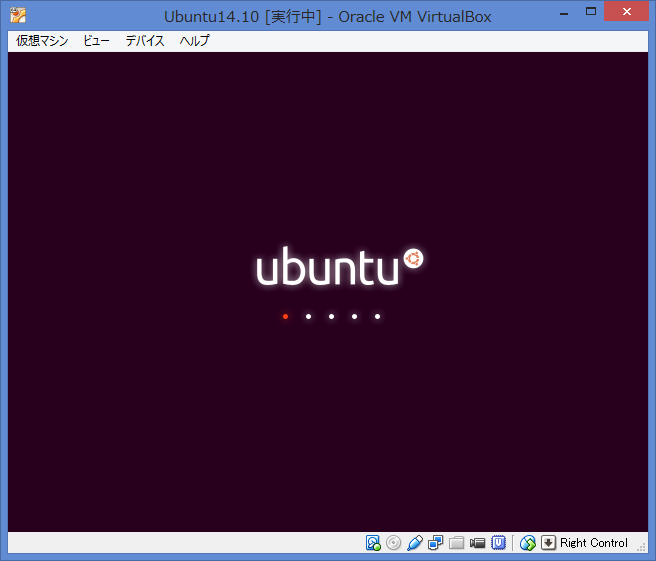The width and height of the screenshot is (656, 561).
Task: Close the Ubuntu14.10 VirtualBox window
Action: point(626,12)
